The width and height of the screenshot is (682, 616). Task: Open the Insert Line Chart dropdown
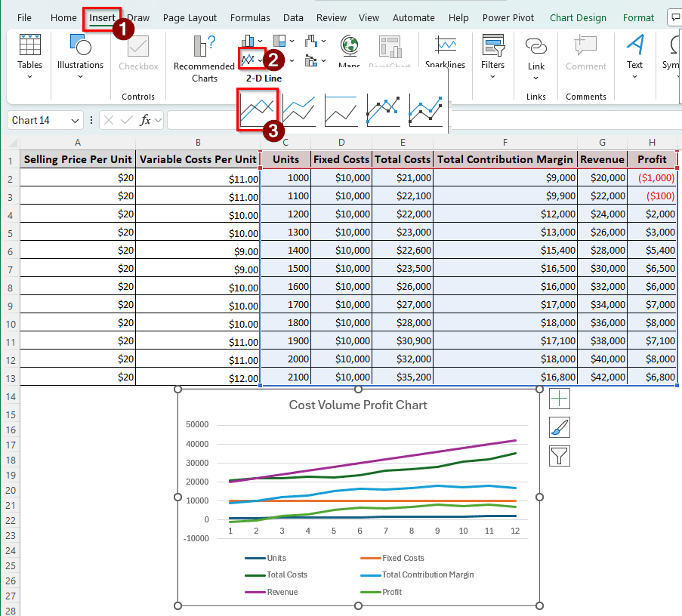252,60
